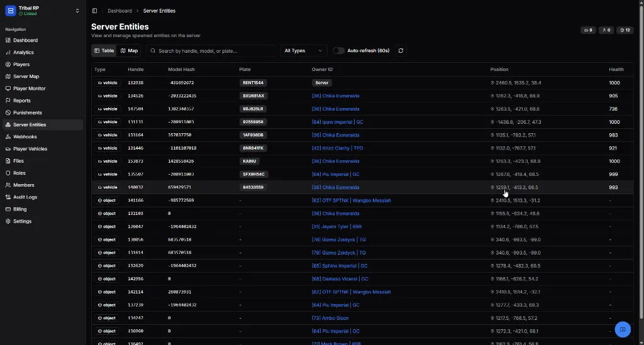
Task: Open Player Monitor page
Action: [43, 89]
